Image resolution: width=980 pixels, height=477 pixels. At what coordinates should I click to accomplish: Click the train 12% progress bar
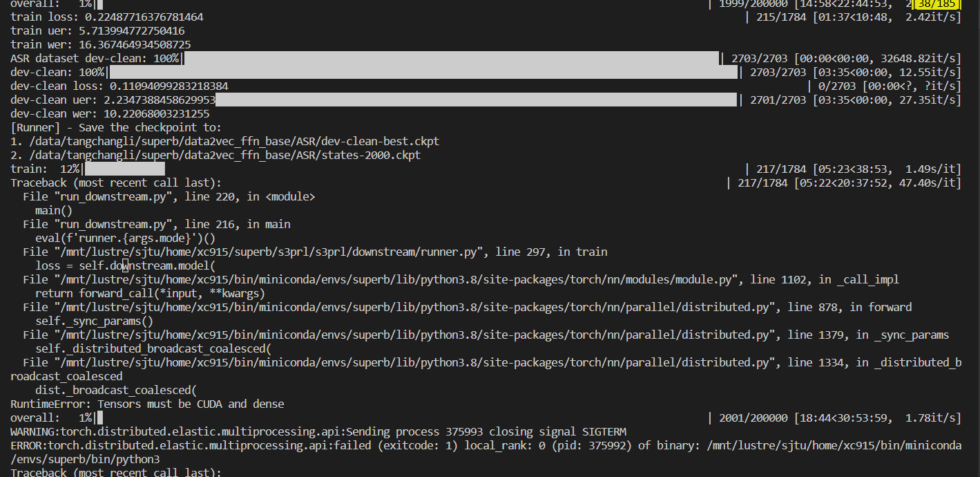click(x=124, y=168)
